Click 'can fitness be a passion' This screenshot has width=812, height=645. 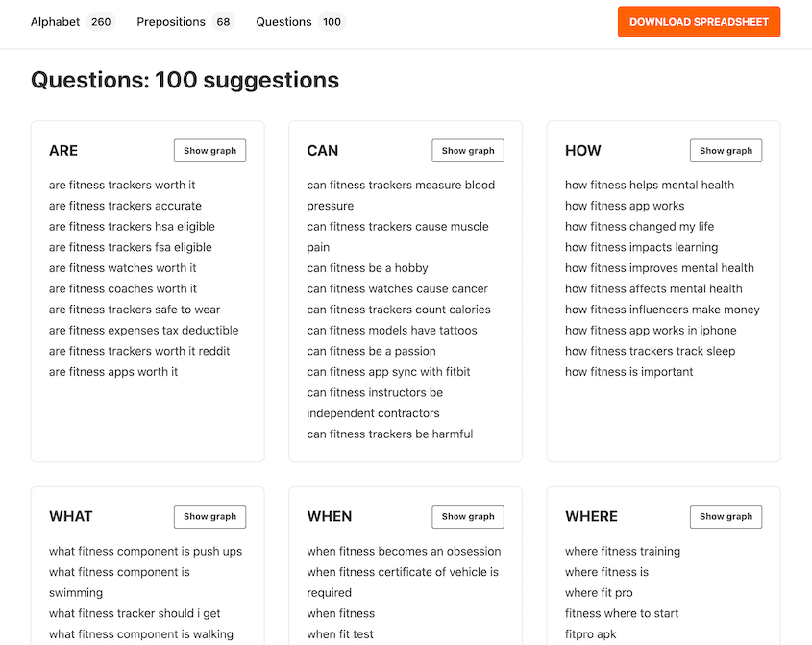coord(371,351)
